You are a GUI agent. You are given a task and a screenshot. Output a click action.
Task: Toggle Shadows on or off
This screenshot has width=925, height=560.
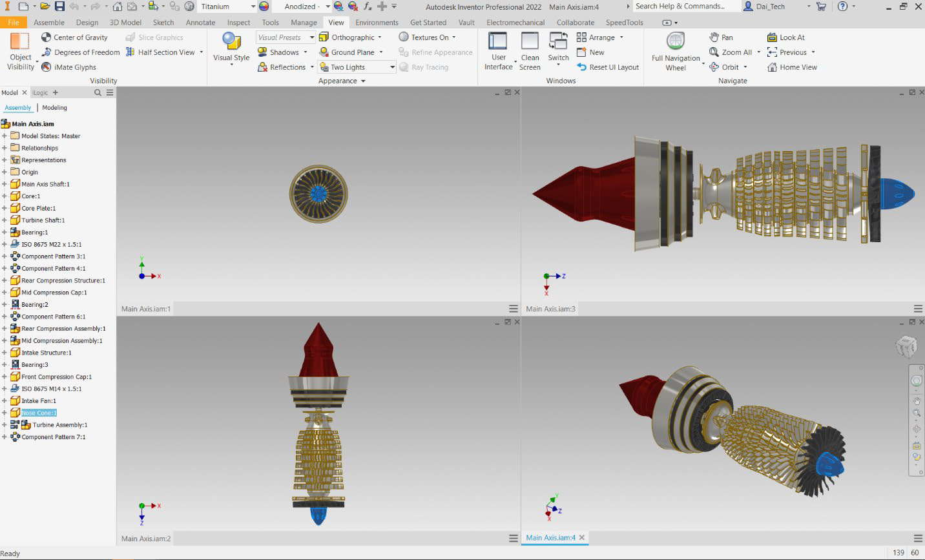pyautogui.click(x=278, y=52)
